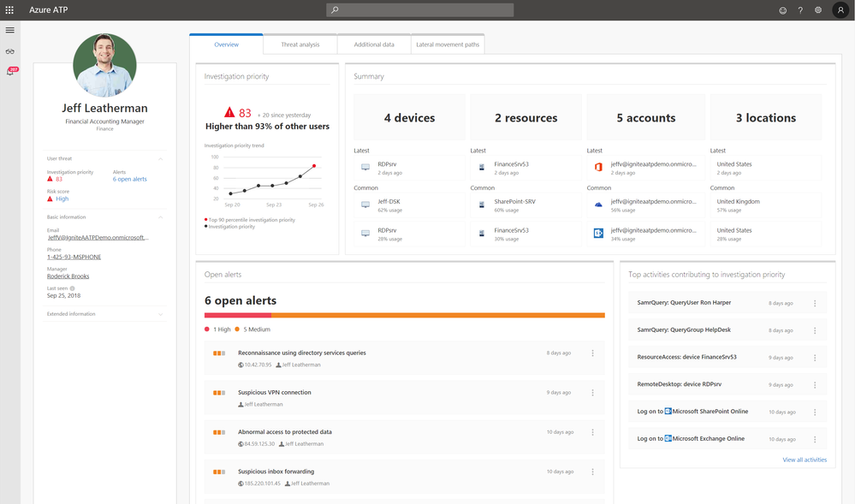Open the user account avatar icon
Screen dimensions: 855x504
point(840,9)
